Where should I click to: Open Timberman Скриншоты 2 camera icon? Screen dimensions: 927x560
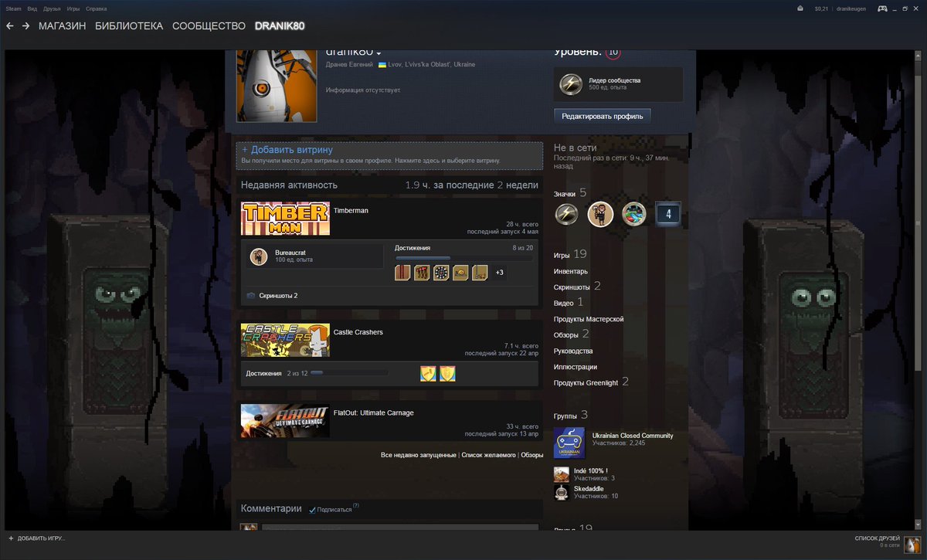[x=251, y=296]
